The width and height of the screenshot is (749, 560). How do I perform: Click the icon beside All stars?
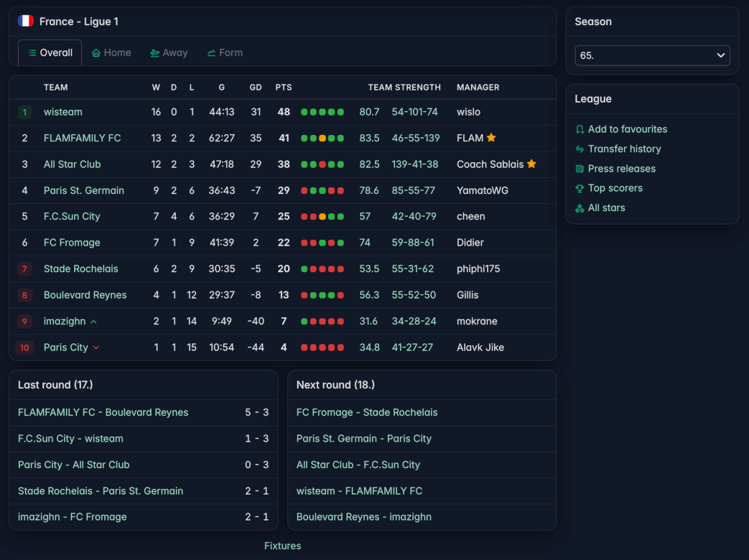[580, 208]
